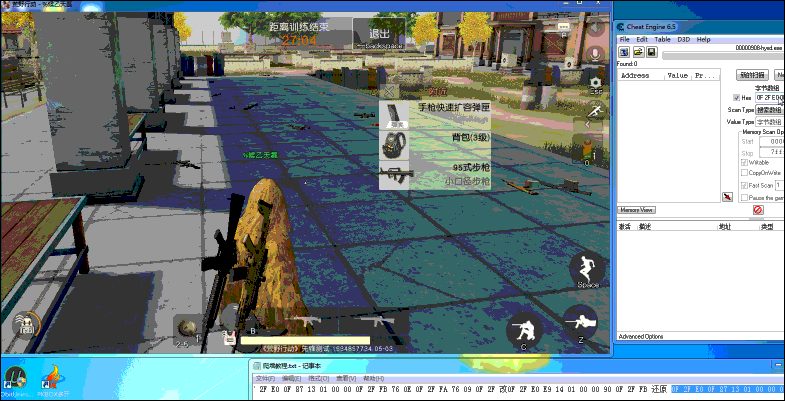The width and height of the screenshot is (785, 401).
Task: Click the yellow health bar in game
Action: point(305,341)
